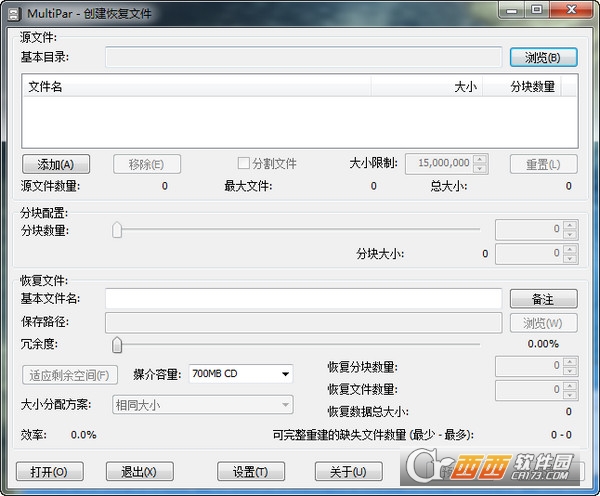Click the 关于(U) about button
The height and width of the screenshot is (496, 600).
(x=349, y=472)
